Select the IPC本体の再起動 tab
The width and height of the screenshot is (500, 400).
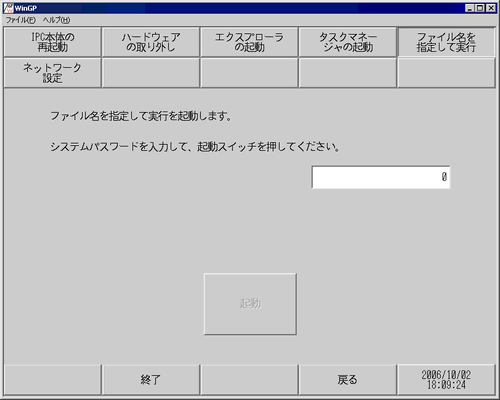pyautogui.click(x=52, y=42)
